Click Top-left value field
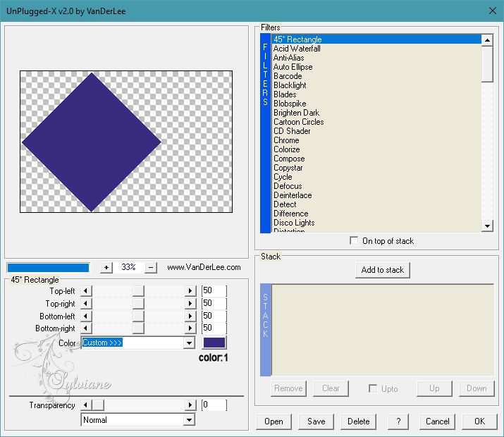Screen dimensions: 504x437 pyautogui.click(x=214, y=290)
